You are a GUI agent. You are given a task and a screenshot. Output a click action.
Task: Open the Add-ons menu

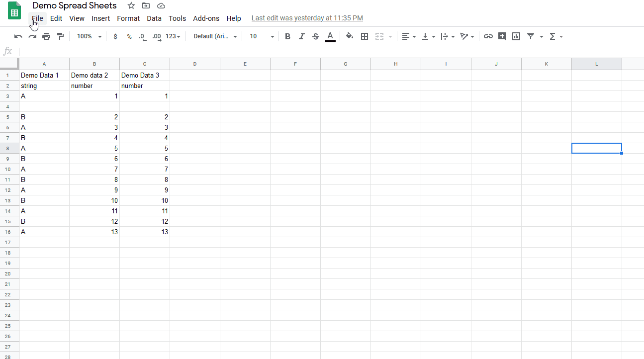tap(206, 18)
